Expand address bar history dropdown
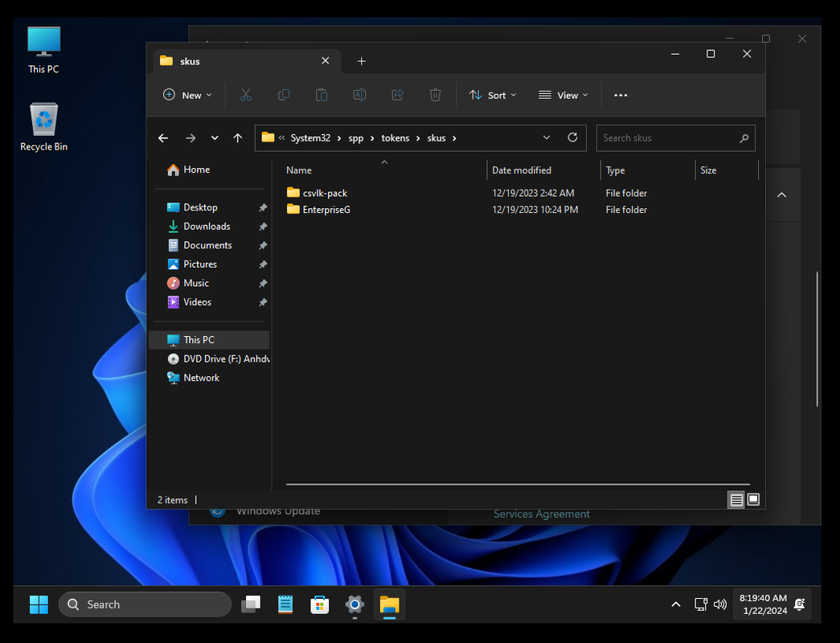Image resolution: width=840 pixels, height=643 pixels. pyautogui.click(x=547, y=137)
